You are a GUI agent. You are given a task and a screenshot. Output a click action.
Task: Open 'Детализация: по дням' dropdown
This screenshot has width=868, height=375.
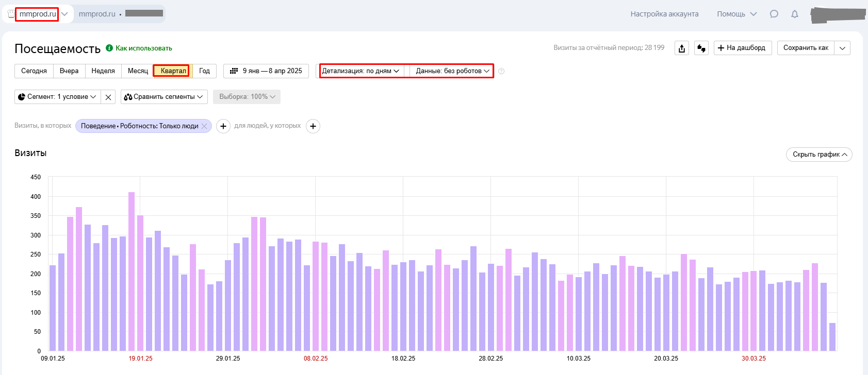pyautogui.click(x=361, y=71)
